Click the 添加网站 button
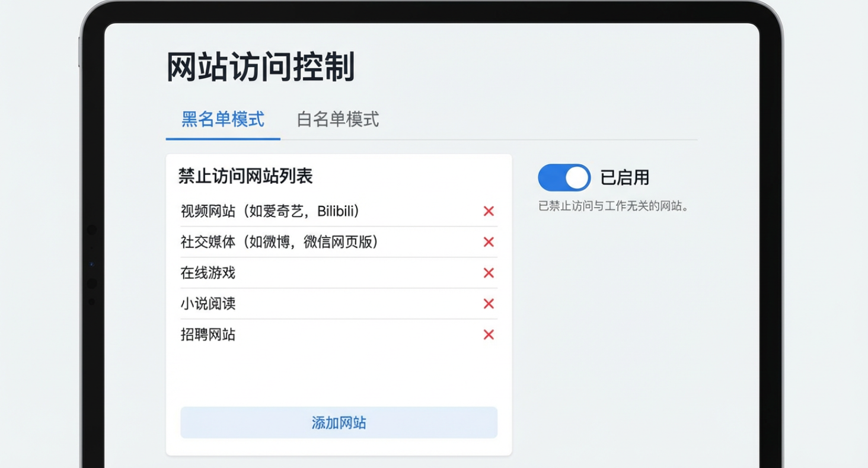Screen dimensions: 868x468 [x=339, y=422]
